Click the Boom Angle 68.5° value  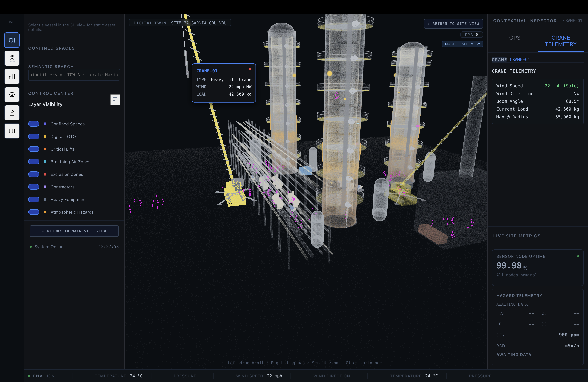[572, 101]
